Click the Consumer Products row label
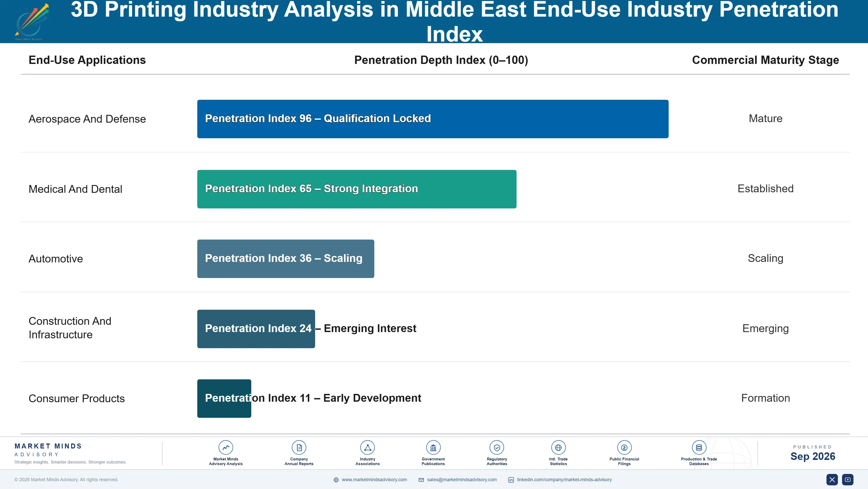Screen dimensions: 868x489 (x=77, y=399)
